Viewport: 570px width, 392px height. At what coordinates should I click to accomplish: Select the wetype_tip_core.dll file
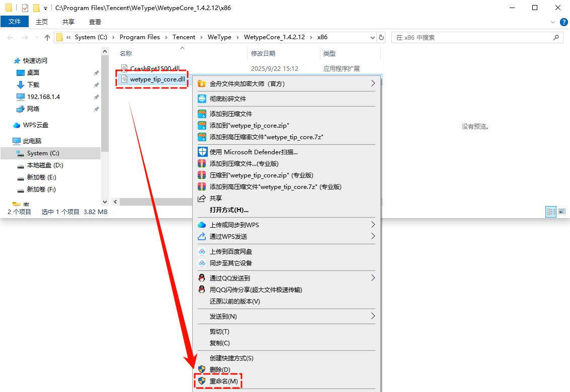pyautogui.click(x=156, y=79)
